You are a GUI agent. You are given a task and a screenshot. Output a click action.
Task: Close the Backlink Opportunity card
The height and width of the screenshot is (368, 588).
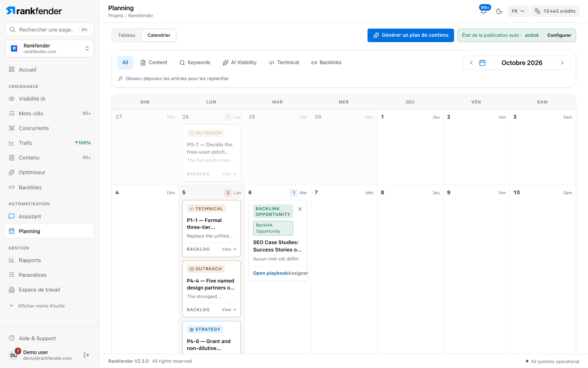[300, 209]
